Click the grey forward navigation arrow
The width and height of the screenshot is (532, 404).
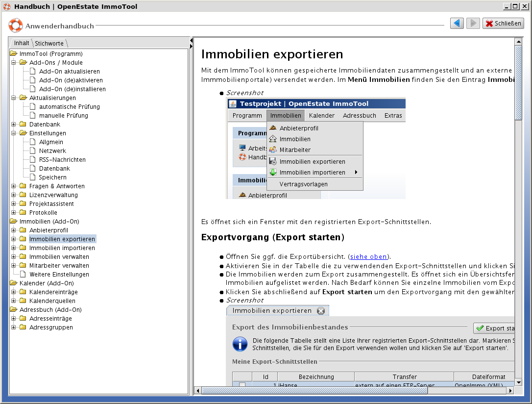pyautogui.click(x=472, y=24)
